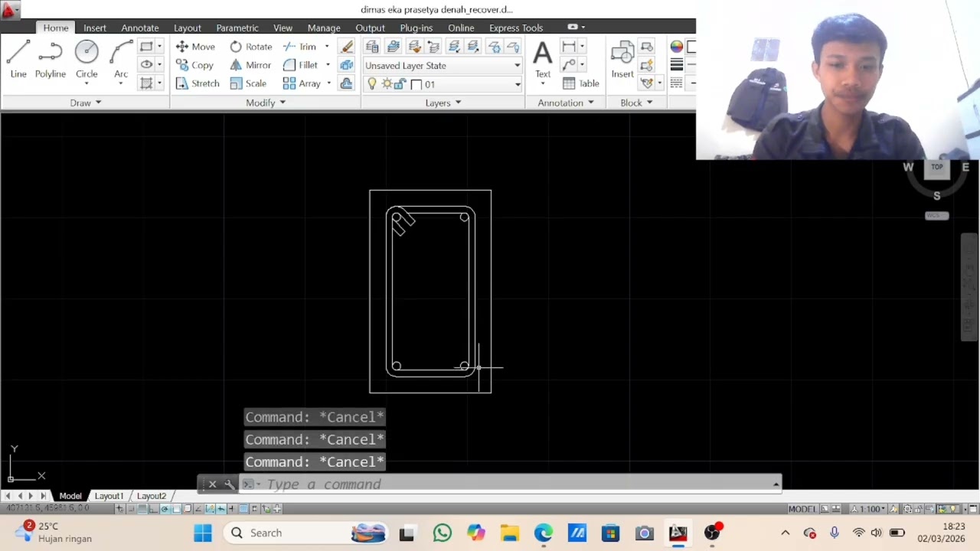
Task: Activate the Trim tool
Action: click(x=300, y=47)
